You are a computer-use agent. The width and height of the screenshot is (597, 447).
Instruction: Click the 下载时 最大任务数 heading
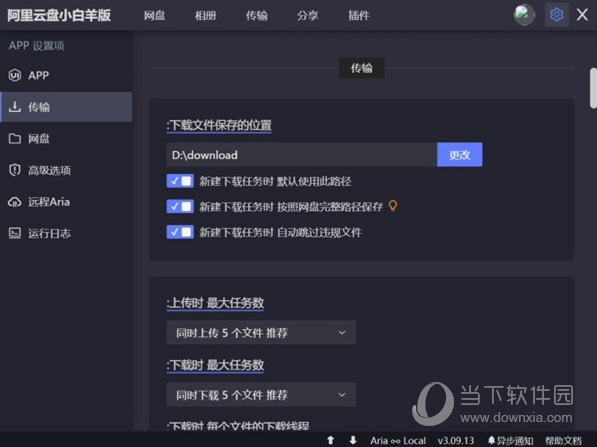click(215, 365)
